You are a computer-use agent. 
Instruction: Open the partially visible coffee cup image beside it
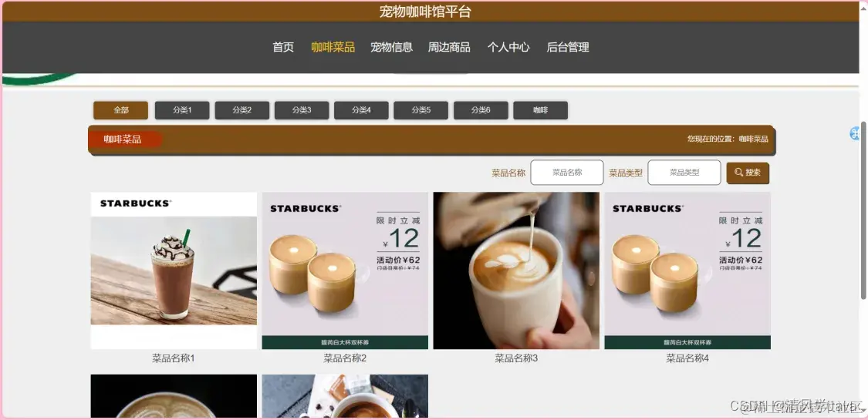click(x=345, y=396)
